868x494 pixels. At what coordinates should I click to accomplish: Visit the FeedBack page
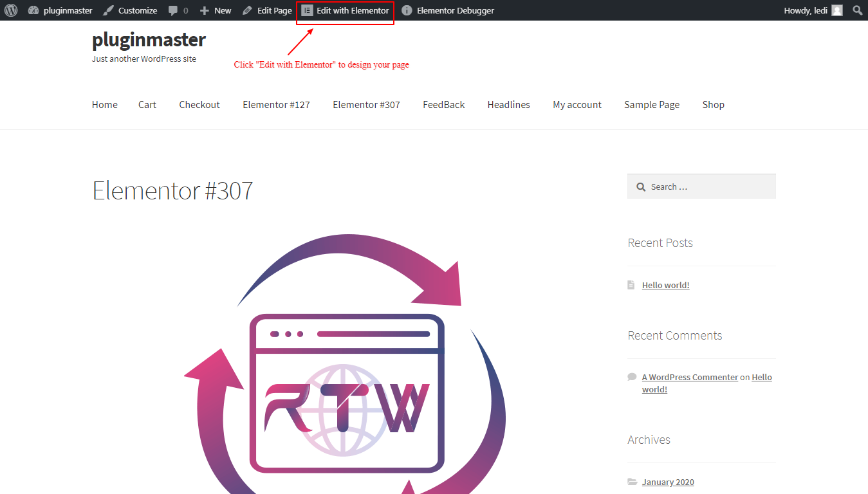444,105
